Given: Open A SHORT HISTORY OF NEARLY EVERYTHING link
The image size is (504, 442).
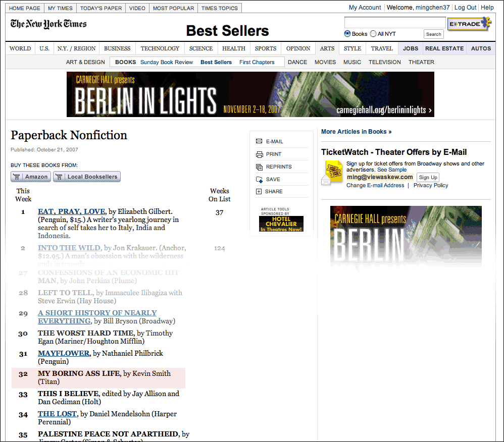Looking at the screenshot, I should click(x=97, y=317).
